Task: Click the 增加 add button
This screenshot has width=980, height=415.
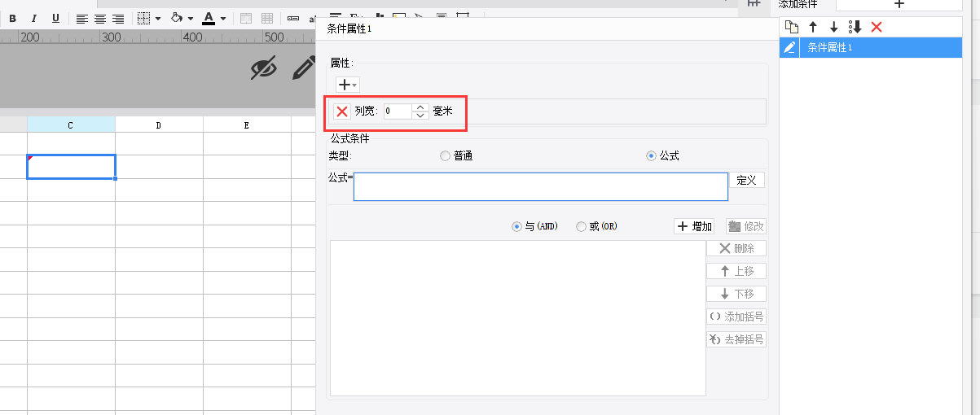Action: [x=694, y=227]
